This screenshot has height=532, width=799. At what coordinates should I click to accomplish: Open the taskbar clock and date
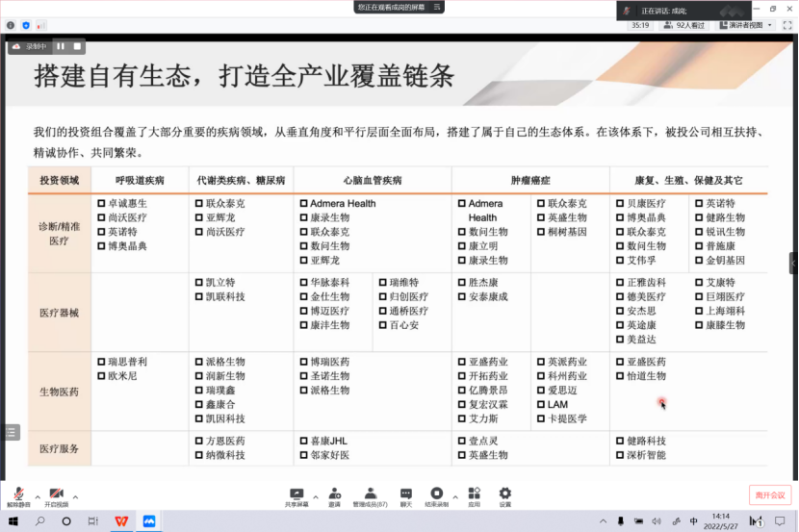[720, 521]
